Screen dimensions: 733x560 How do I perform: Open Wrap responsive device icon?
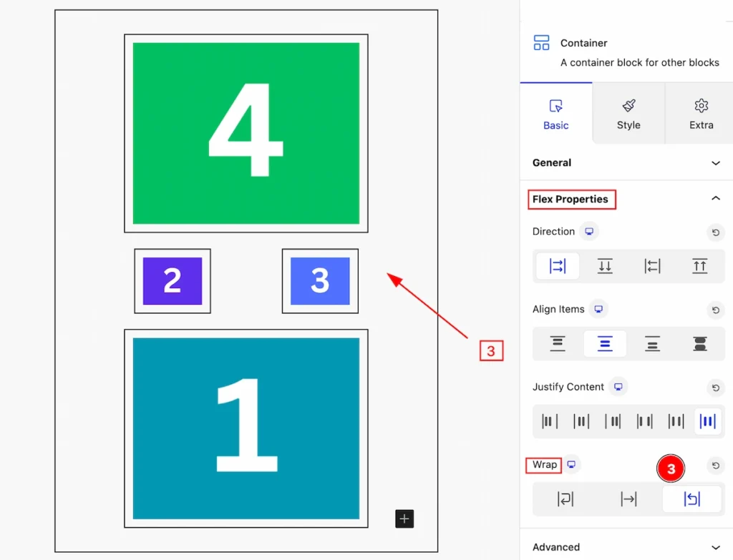[x=571, y=464]
